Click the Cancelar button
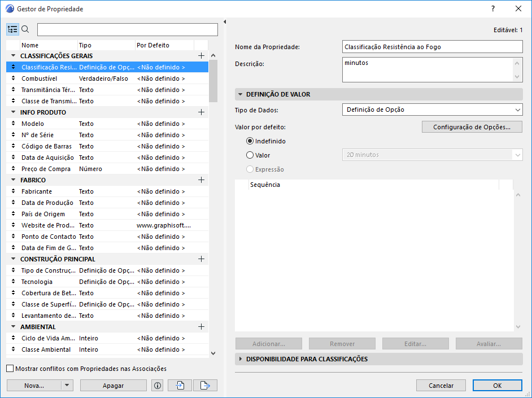Image resolution: width=532 pixels, height=398 pixels. 441,386
